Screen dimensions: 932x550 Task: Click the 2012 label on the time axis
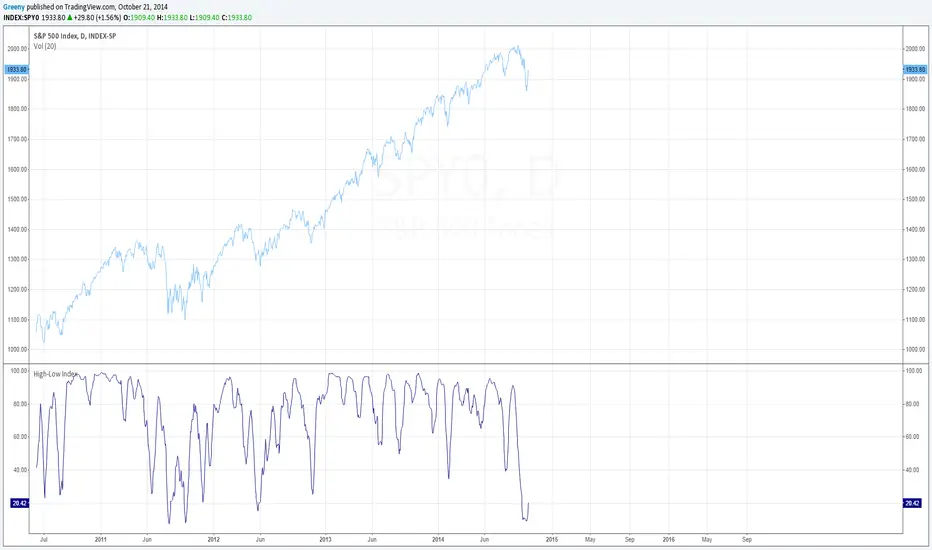click(213, 540)
